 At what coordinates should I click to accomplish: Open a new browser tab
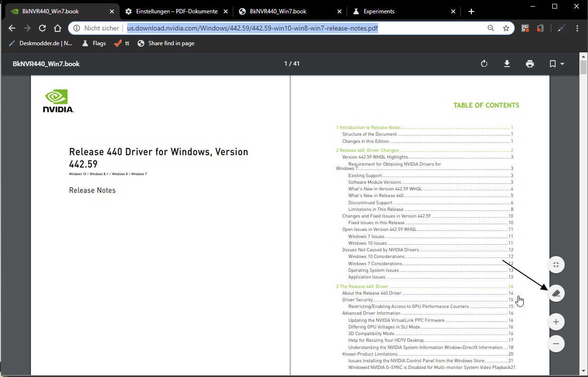coord(471,11)
